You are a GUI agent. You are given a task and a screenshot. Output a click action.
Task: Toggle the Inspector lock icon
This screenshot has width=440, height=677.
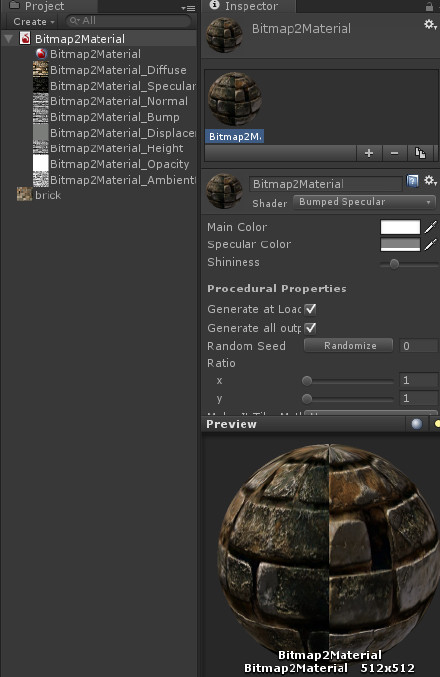pyautogui.click(x=429, y=6)
